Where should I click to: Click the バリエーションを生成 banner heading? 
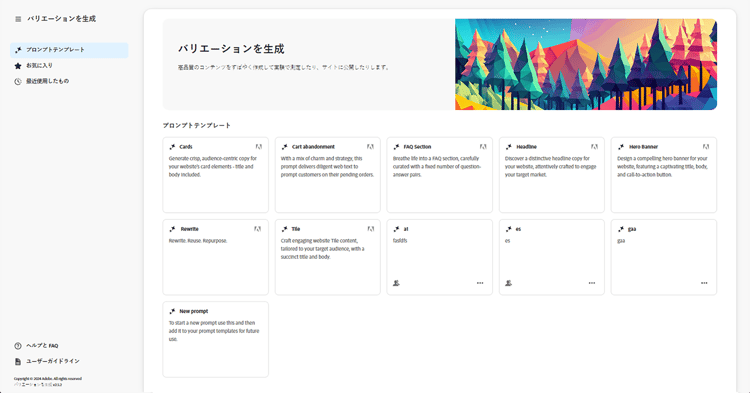(x=231, y=49)
